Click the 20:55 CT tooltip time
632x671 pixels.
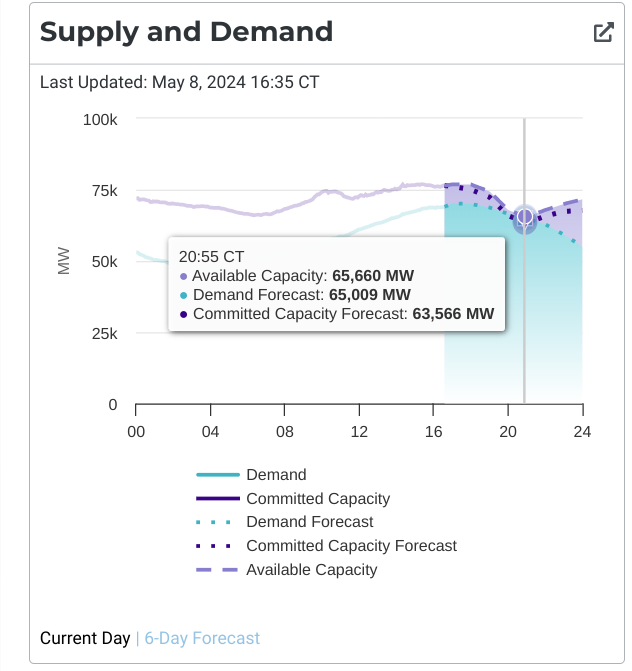(211, 257)
